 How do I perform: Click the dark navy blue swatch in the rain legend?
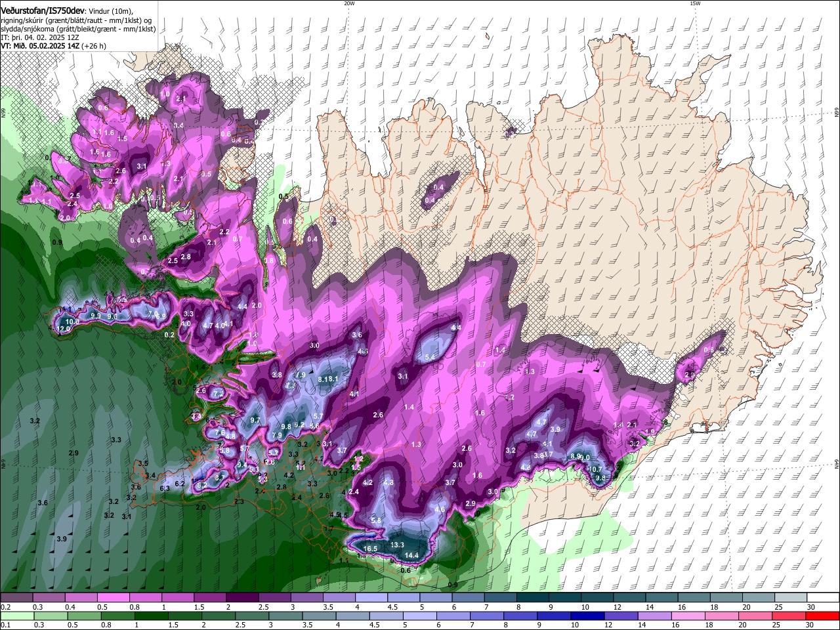[x=587, y=616]
